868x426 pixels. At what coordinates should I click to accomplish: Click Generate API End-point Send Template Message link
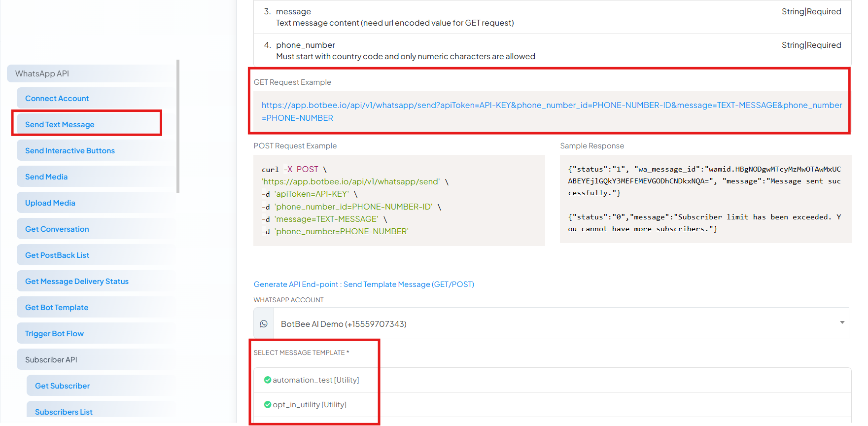point(364,284)
